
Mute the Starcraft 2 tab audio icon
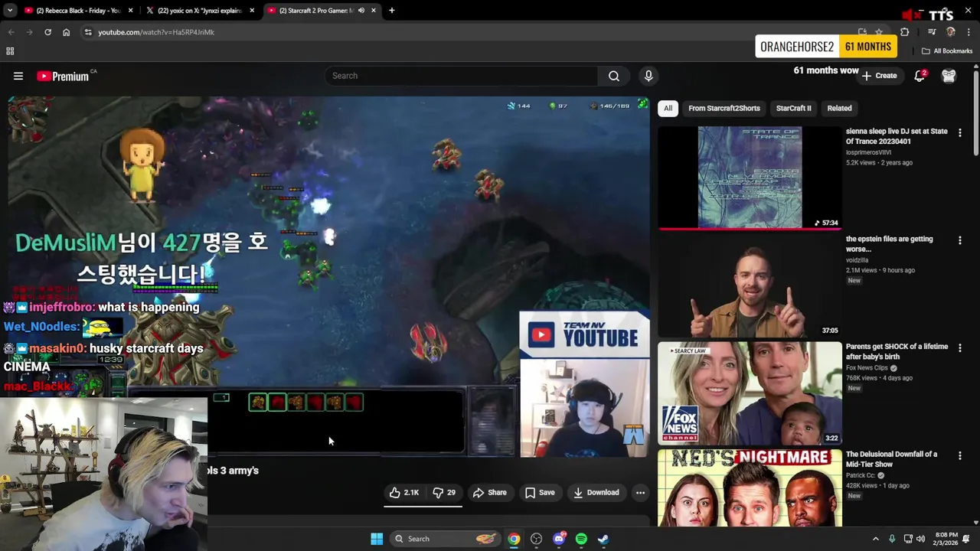(361, 11)
